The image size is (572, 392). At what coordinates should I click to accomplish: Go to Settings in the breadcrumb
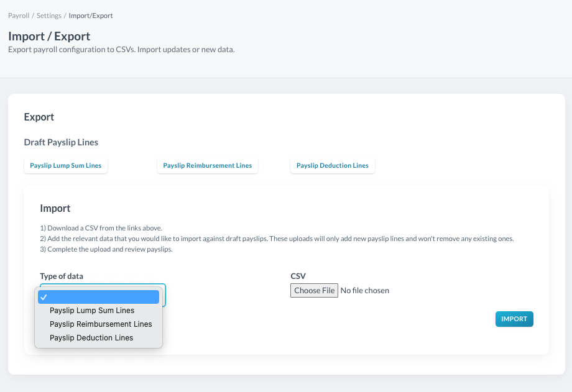(48, 16)
